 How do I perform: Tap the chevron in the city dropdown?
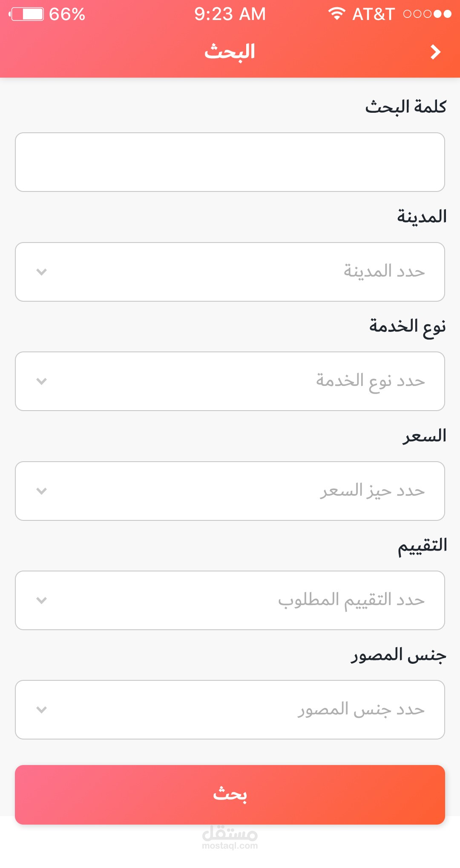tap(41, 272)
